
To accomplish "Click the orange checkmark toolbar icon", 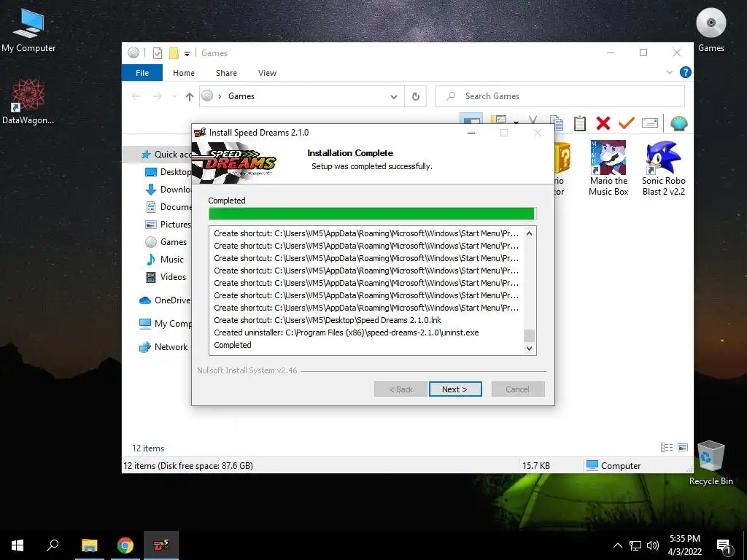I will (x=626, y=123).
